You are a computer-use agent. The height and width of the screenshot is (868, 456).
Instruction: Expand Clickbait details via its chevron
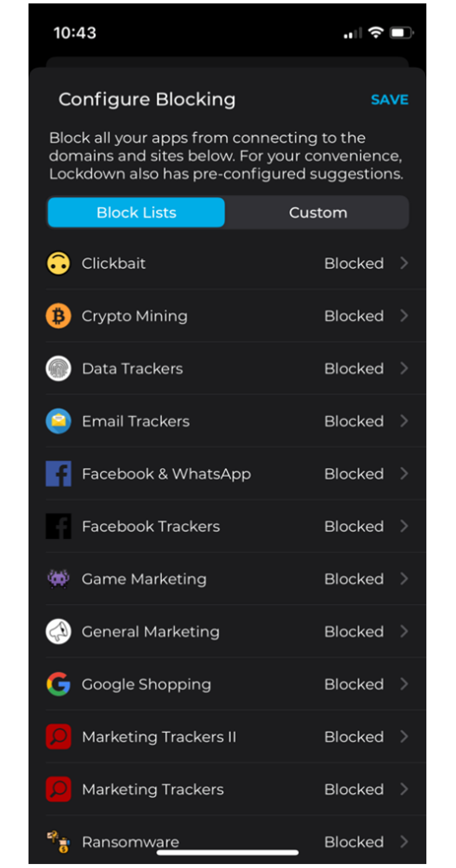point(404,263)
